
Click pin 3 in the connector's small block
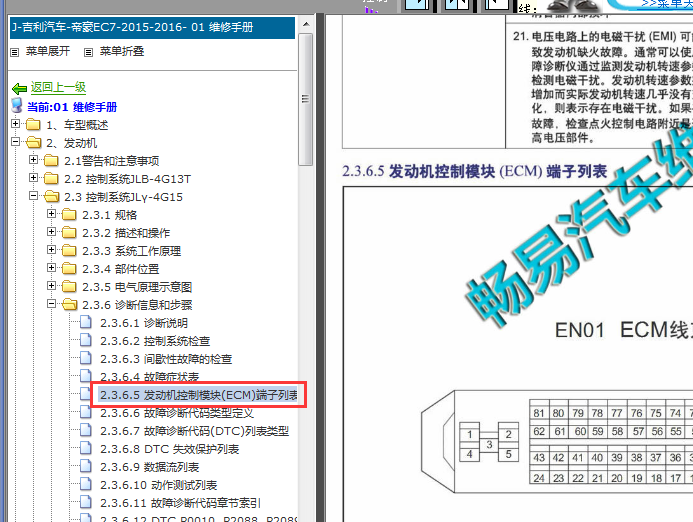click(489, 445)
